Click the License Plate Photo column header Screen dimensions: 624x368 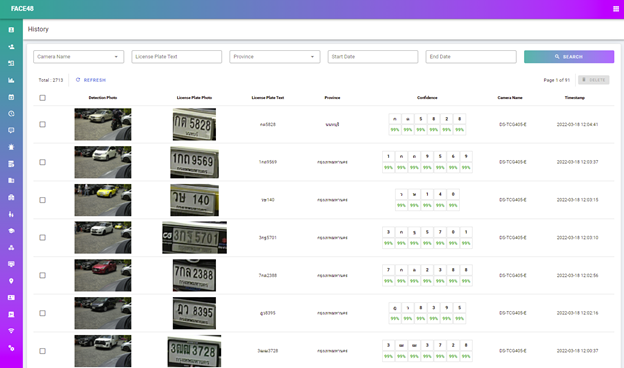194,97
